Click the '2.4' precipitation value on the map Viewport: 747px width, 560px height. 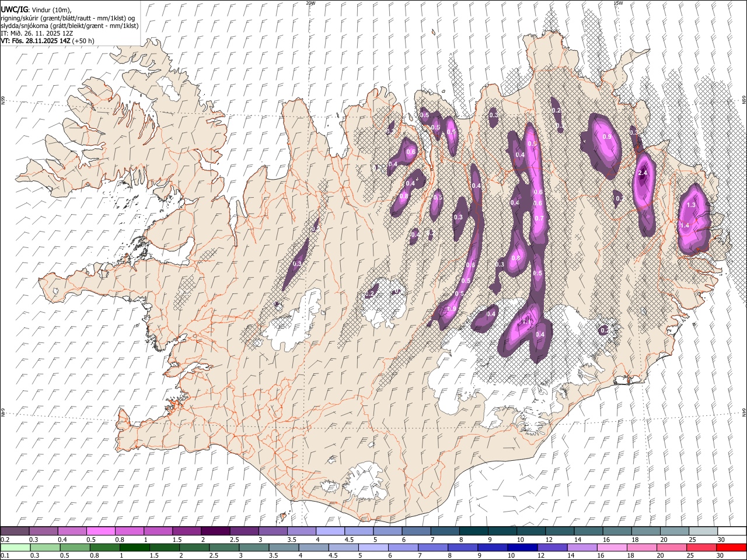643,173
